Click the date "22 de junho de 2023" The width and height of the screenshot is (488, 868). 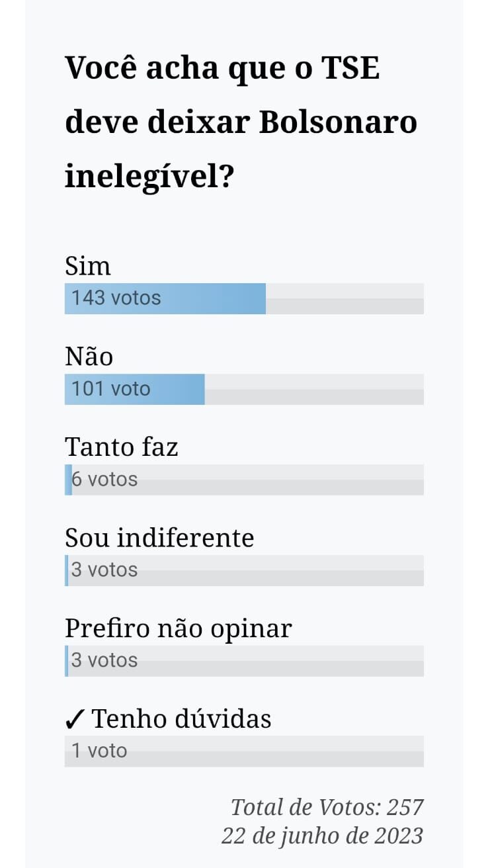click(322, 836)
